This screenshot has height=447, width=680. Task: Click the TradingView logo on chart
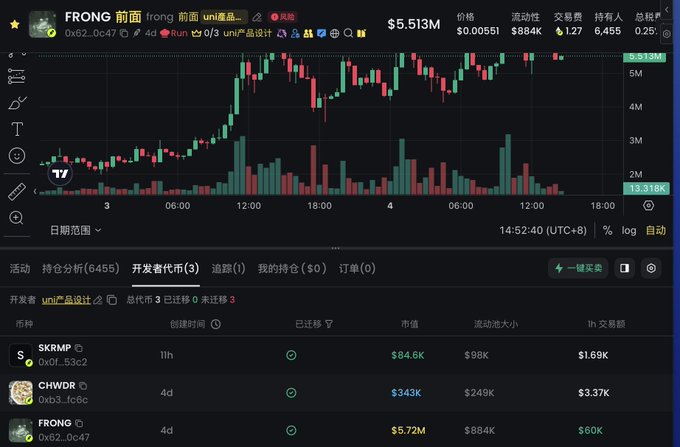point(60,174)
